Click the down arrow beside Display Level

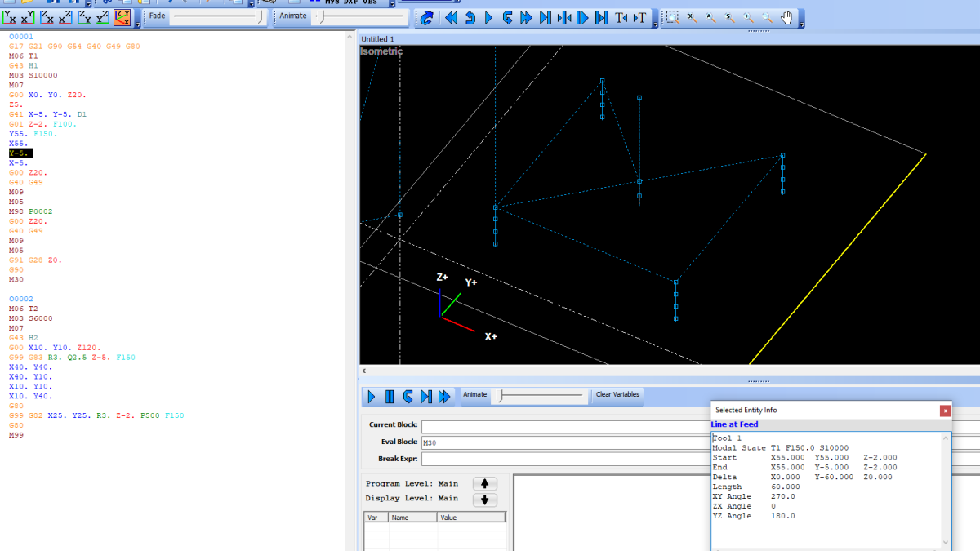coord(485,500)
